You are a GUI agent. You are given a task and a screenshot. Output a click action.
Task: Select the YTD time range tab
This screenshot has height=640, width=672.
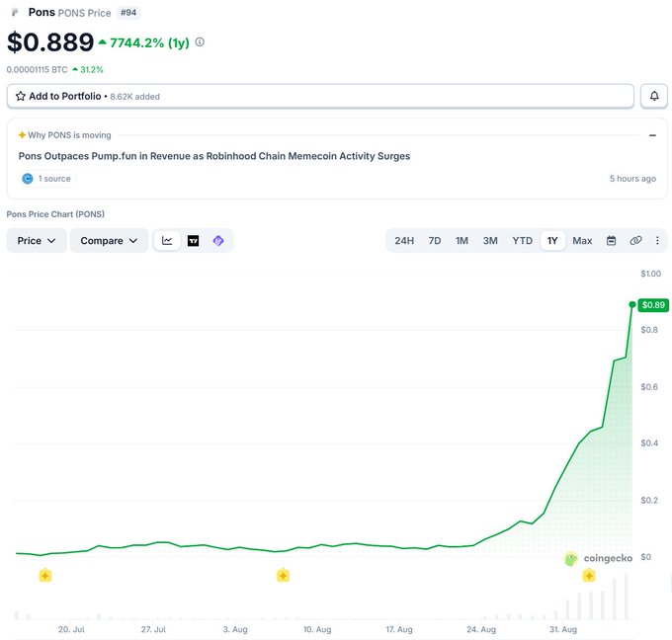522,241
